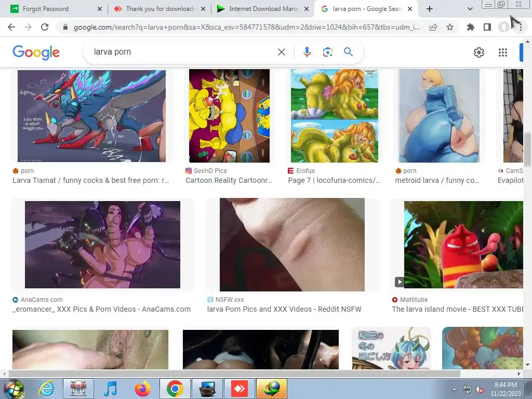Start a voice search with the microphone
Image resolution: width=532 pixels, height=399 pixels.
coord(307,52)
